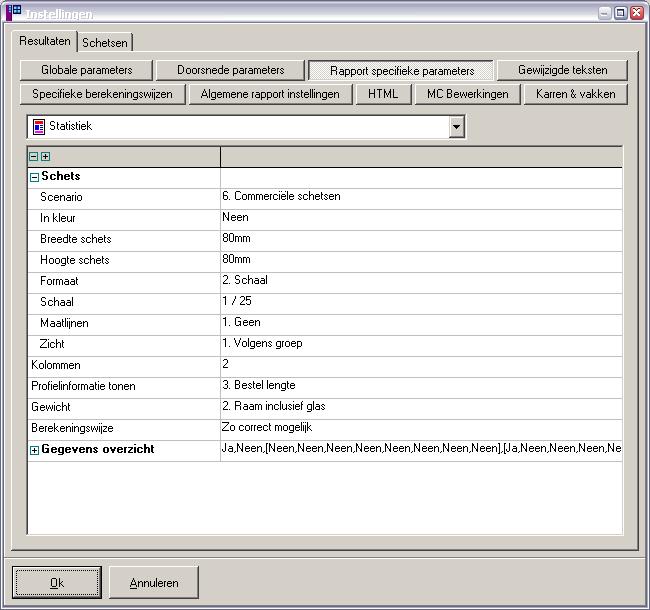Open Globale parameters section
This screenshot has width=650, height=610.
click(x=86, y=70)
